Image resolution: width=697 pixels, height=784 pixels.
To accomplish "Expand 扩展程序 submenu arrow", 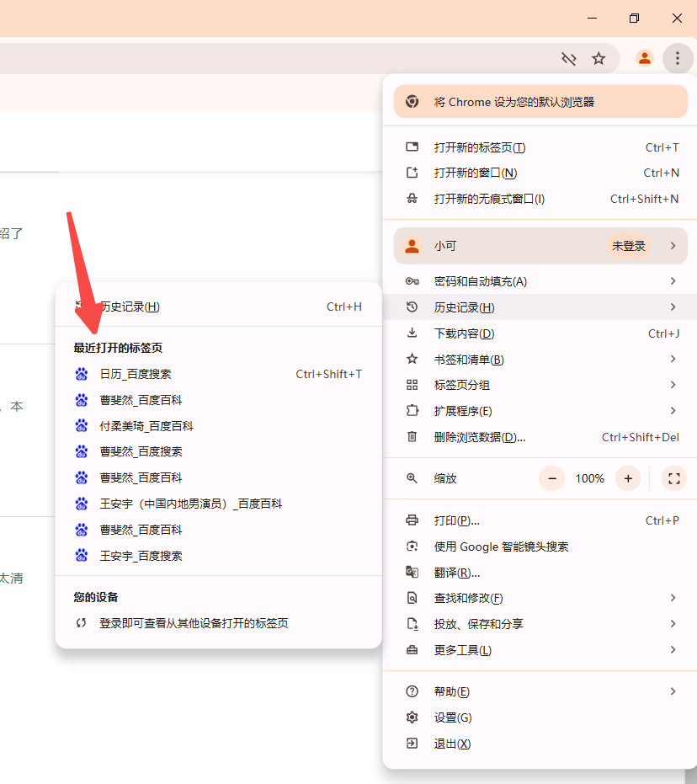I will (673, 410).
